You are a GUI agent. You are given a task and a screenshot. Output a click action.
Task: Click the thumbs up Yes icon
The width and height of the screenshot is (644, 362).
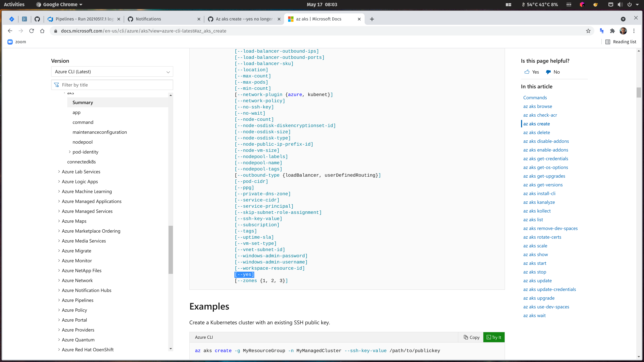click(x=527, y=72)
